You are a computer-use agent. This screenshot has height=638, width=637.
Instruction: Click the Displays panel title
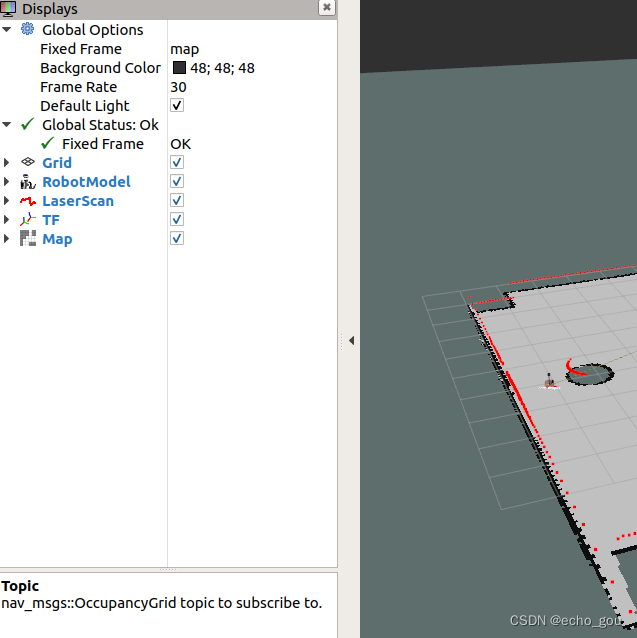50,9
